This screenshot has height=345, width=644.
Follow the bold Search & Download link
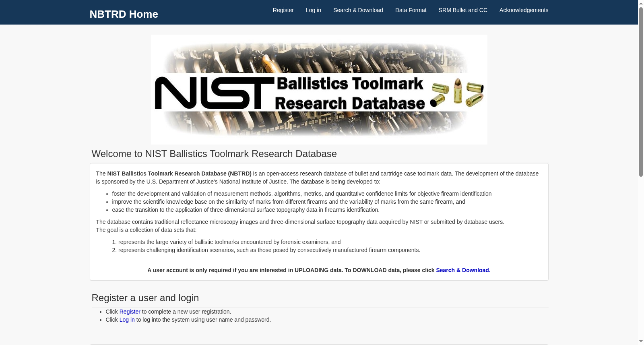click(462, 270)
